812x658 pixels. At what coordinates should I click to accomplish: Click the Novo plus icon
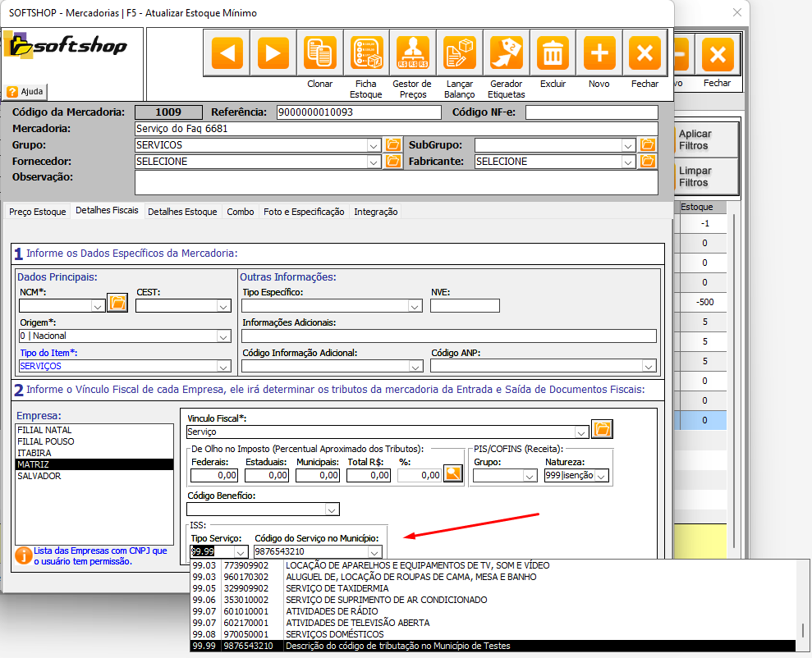(x=599, y=54)
